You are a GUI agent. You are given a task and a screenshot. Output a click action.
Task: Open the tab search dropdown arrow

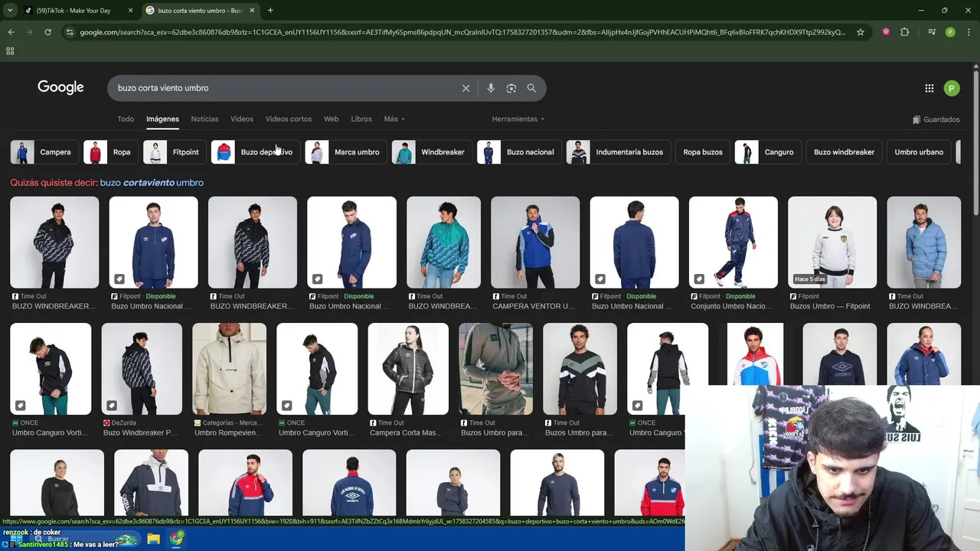point(10,11)
